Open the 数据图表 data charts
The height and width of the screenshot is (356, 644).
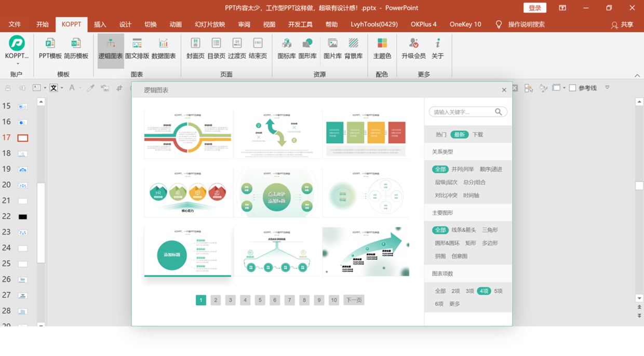[164, 49]
